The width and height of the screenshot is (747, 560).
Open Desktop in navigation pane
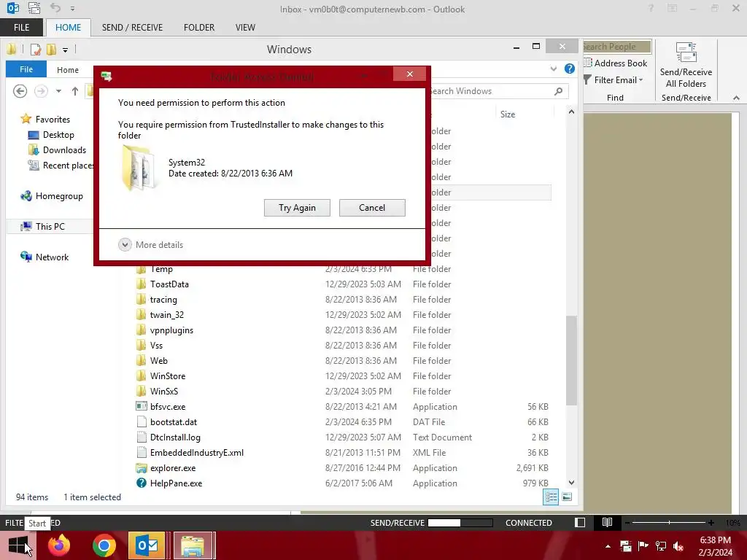coord(51,135)
